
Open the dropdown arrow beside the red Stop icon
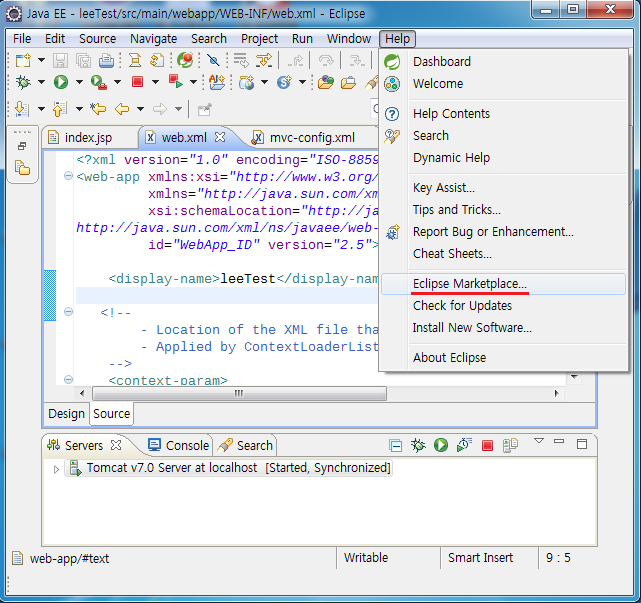(x=155, y=82)
